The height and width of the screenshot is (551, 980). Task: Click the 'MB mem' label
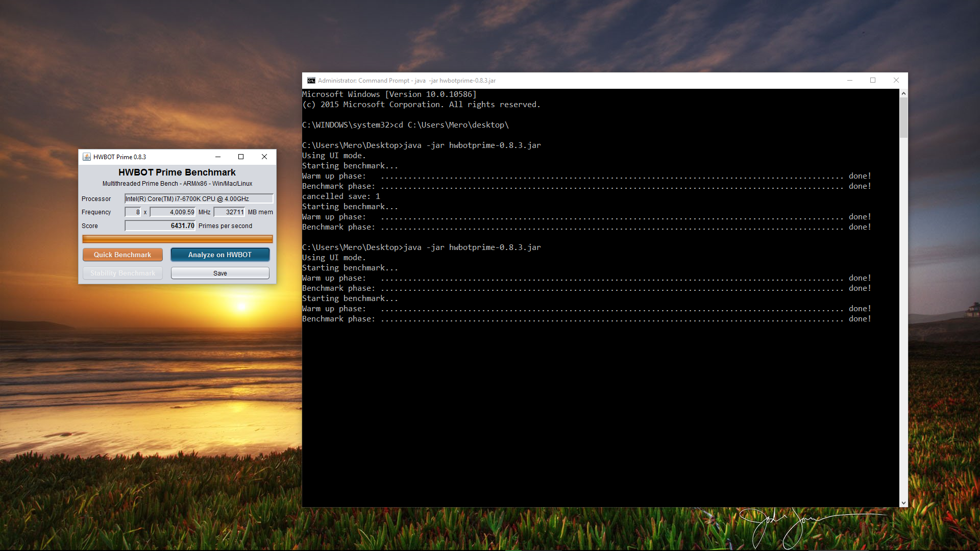pyautogui.click(x=260, y=212)
